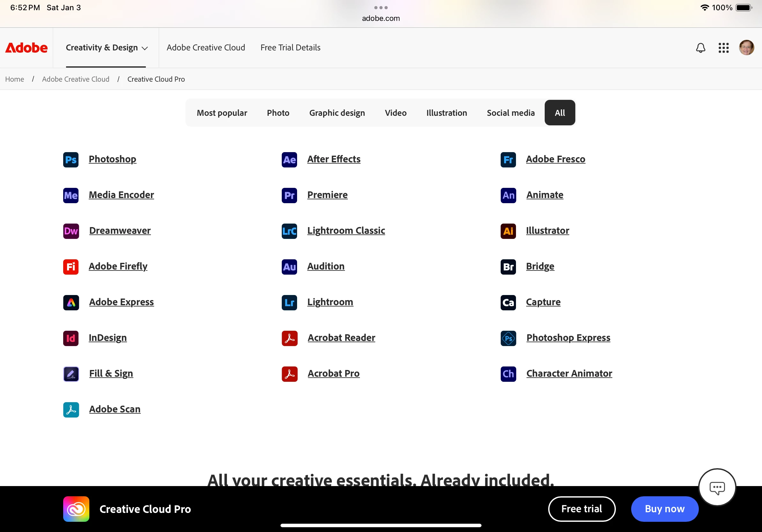Click the Illustrator Ai icon
The height and width of the screenshot is (532, 762).
(x=508, y=231)
